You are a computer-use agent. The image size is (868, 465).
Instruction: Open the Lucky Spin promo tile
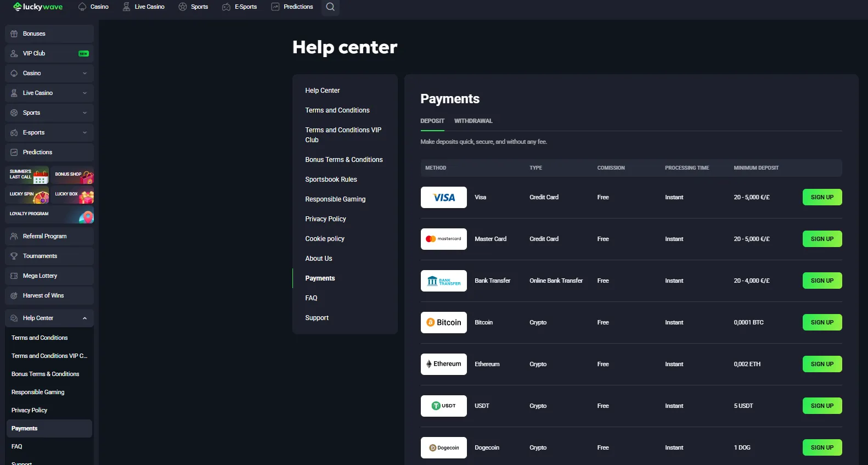click(27, 195)
